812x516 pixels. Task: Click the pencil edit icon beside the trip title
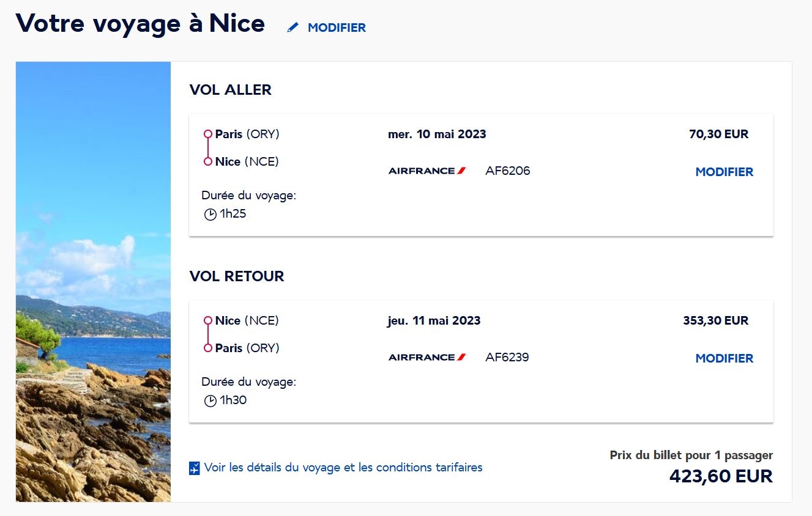click(293, 28)
